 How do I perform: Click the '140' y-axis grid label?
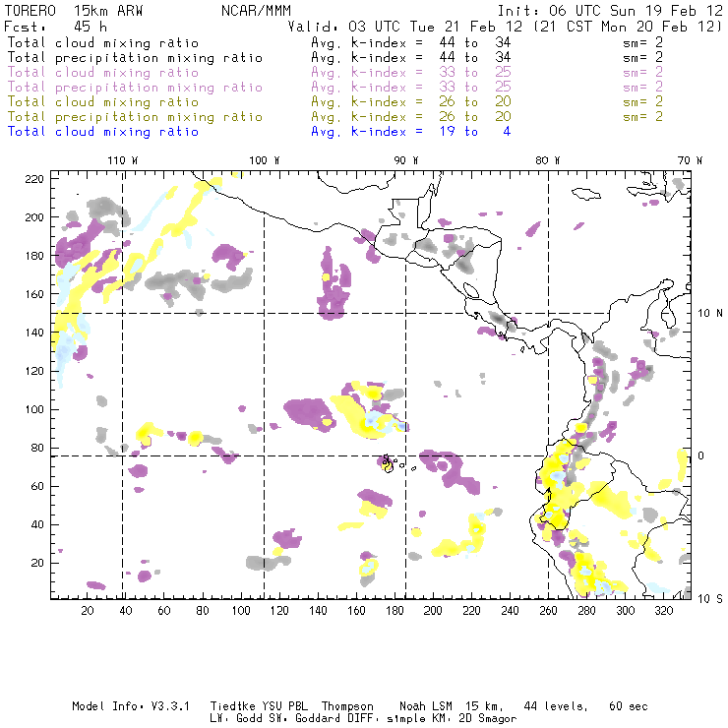click(x=34, y=333)
